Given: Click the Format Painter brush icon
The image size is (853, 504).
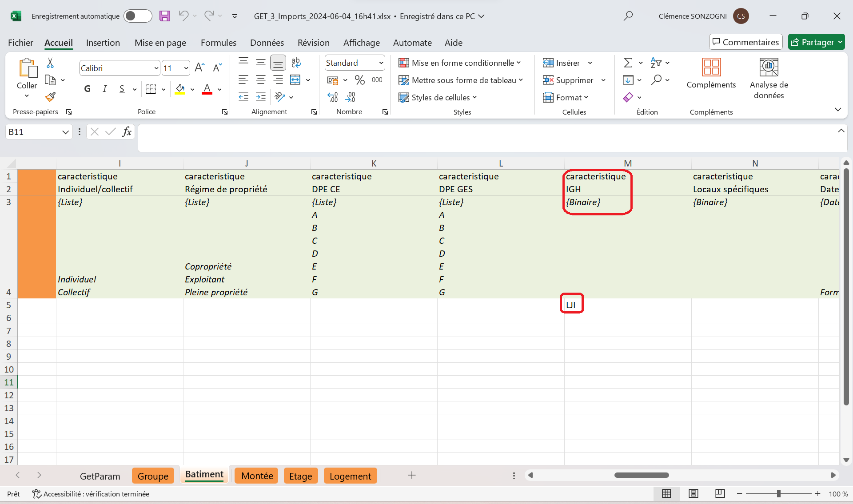Looking at the screenshot, I should click(51, 97).
